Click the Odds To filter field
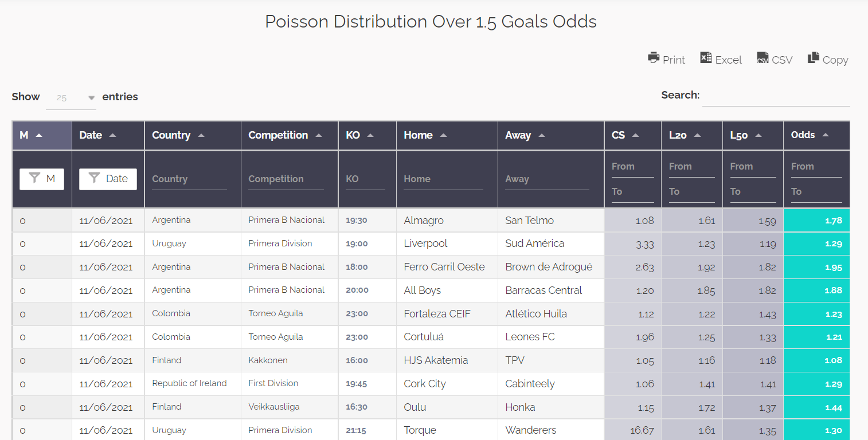Image resolution: width=868 pixels, height=440 pixels. point(816,192)
